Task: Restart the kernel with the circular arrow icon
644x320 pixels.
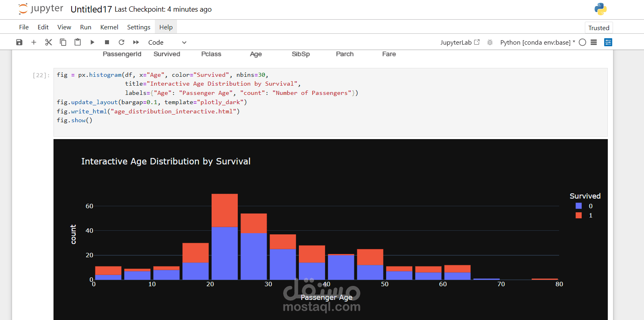Action: pyautogui.click(x=121, y=42)
